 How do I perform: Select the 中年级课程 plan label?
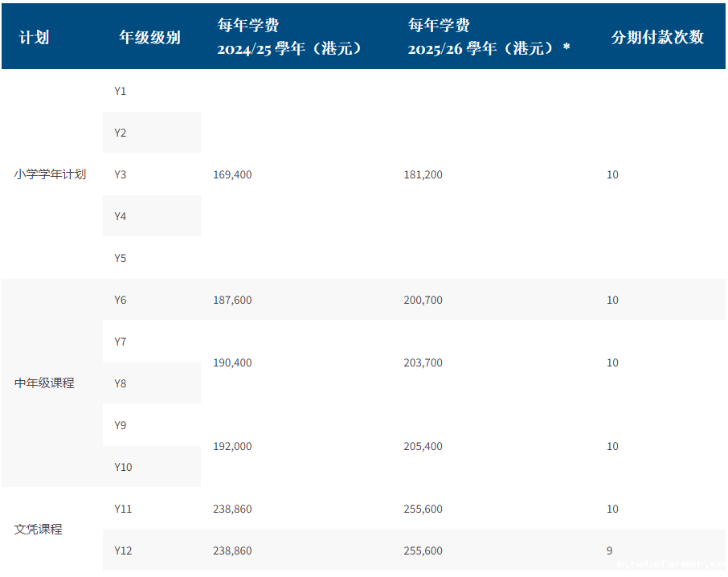coord(44,383)
